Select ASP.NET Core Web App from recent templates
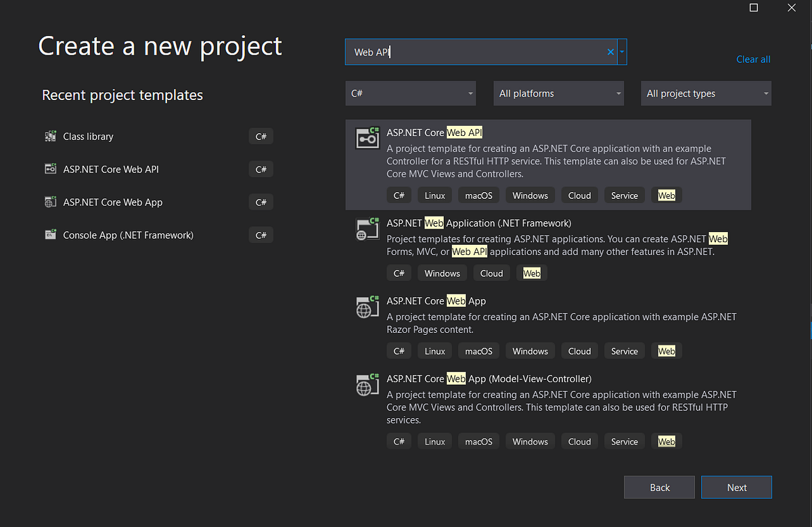The height and width of the screenshot is (527, 812). pos(119,202)
